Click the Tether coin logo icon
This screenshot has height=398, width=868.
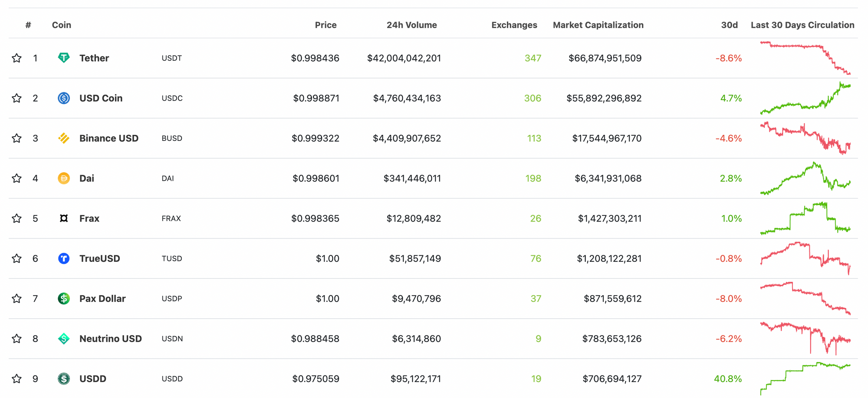coord(64,58)
